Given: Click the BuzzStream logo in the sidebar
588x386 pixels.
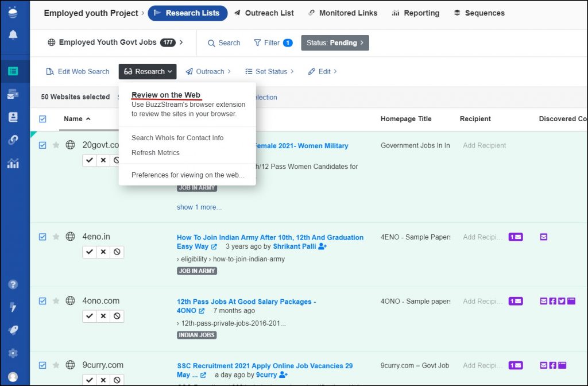Looking at the screenshot, I should coord(13,13).
